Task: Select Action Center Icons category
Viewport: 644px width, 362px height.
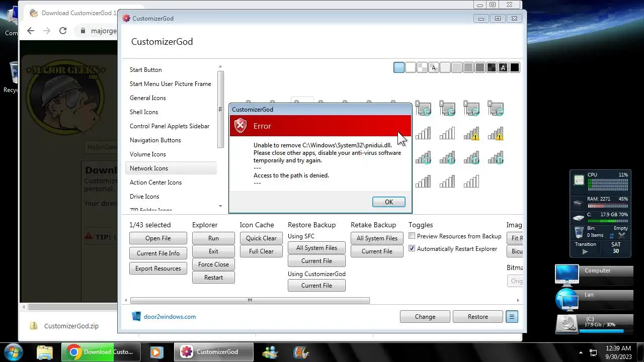Action: (x=155, y=183)
